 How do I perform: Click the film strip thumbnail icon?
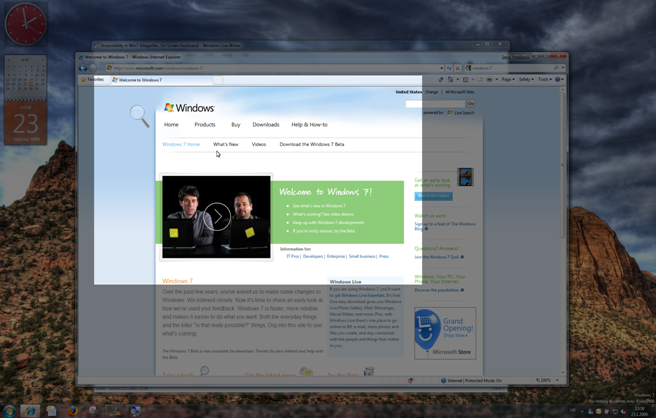click(465, 177)
